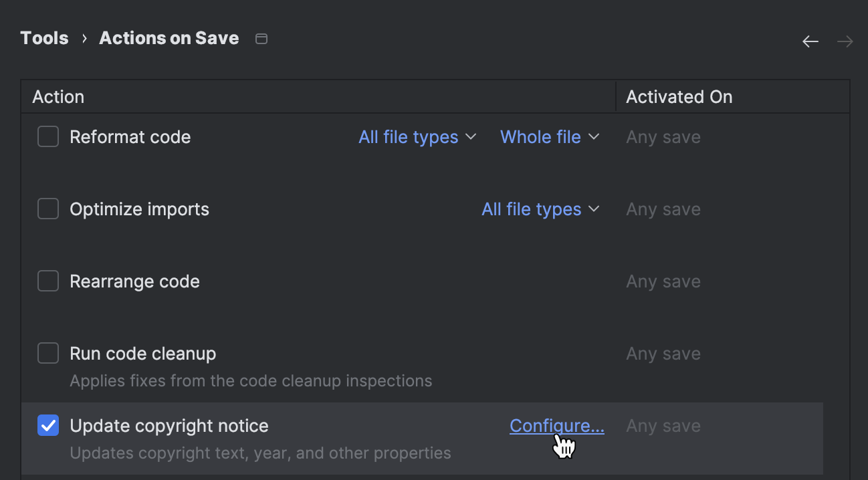Click the forward navigation arrow
This screenshot has height=480, width=868.
click(845, 41)
